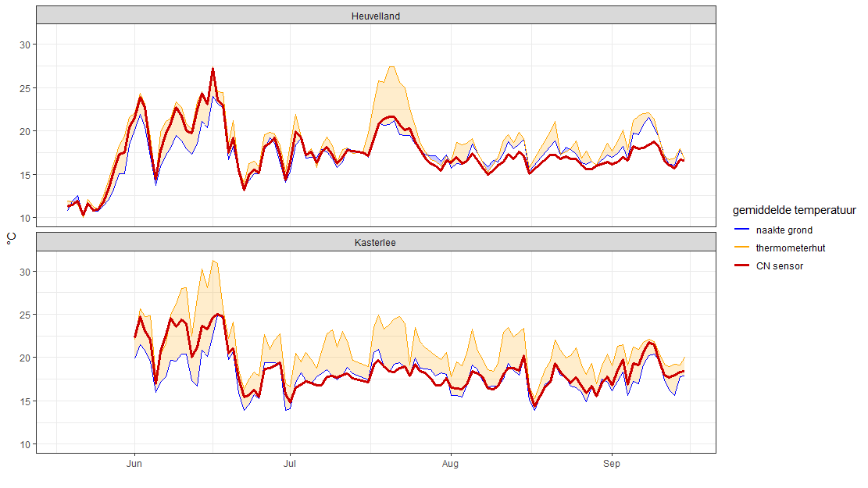Click the °C y-axis title
The height and width of the screenshot is (488, 868).
click(11, 238)
